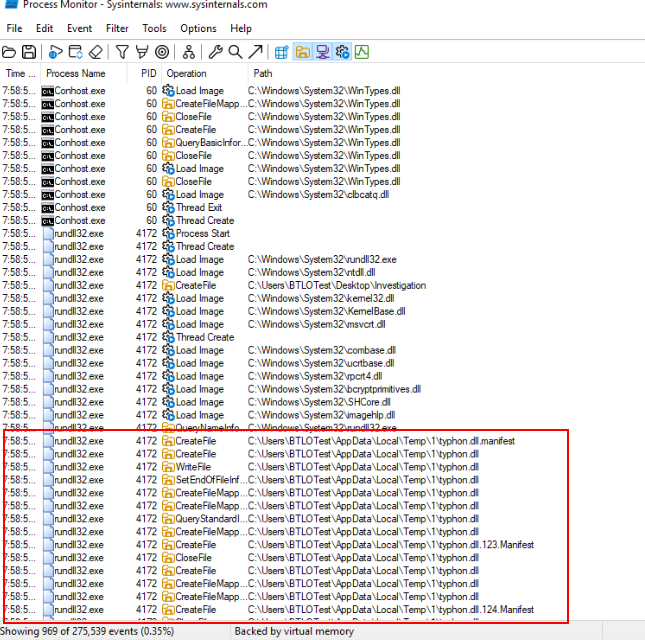Click the Event Properties wrench icon
645x640 pixels.
pos(216,52)
